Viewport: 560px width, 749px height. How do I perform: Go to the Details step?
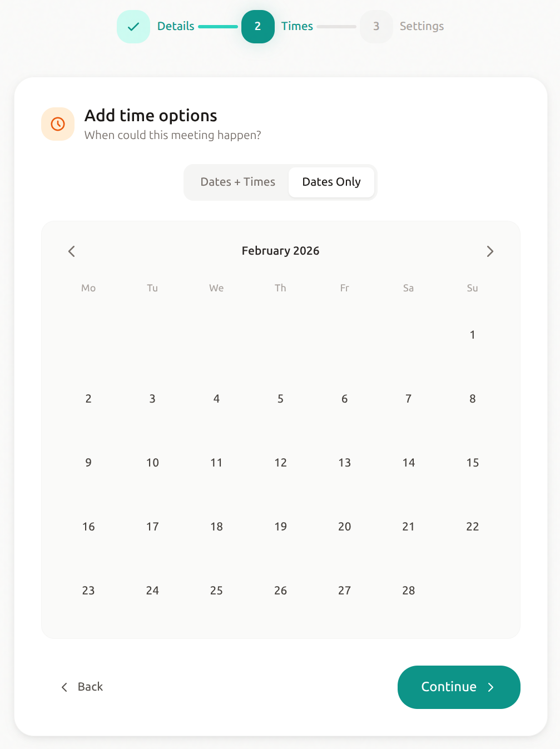(176, 26)
